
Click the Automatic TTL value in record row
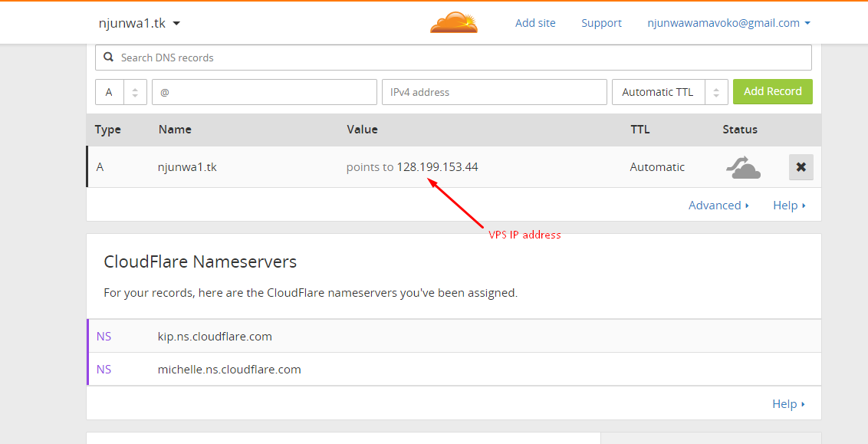(x=657, y=167)
